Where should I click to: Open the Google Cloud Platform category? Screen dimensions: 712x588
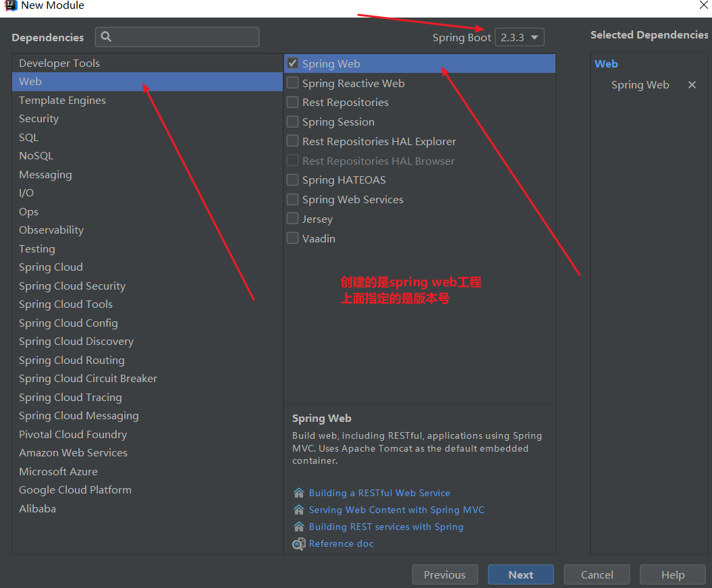(x=148, y=490)
